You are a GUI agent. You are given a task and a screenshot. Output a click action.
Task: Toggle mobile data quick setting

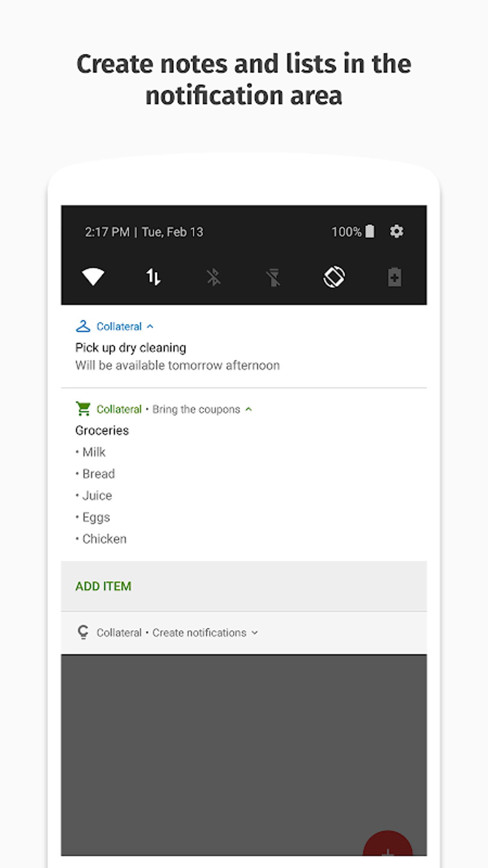tap(153, 277)
